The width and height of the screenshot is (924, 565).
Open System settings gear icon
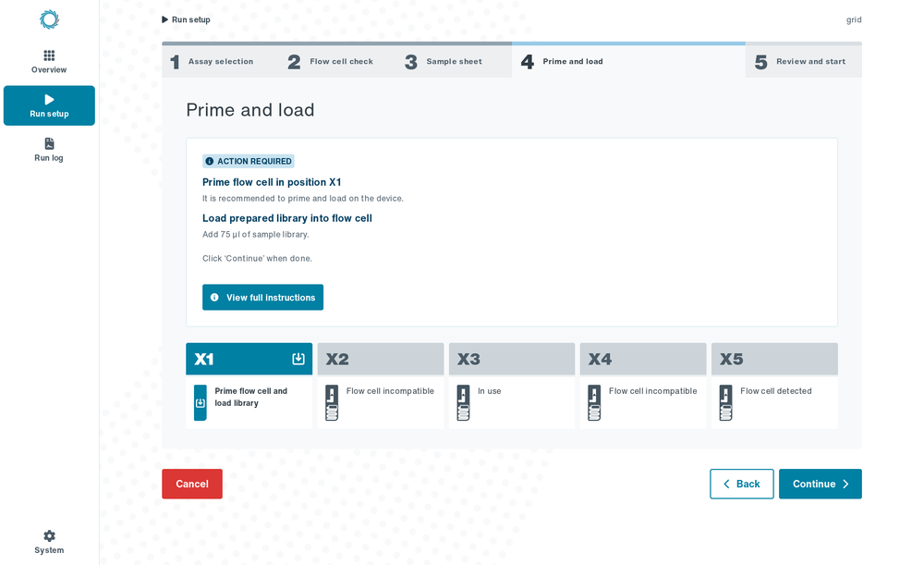pyautogui.click(x=49, y=535)
